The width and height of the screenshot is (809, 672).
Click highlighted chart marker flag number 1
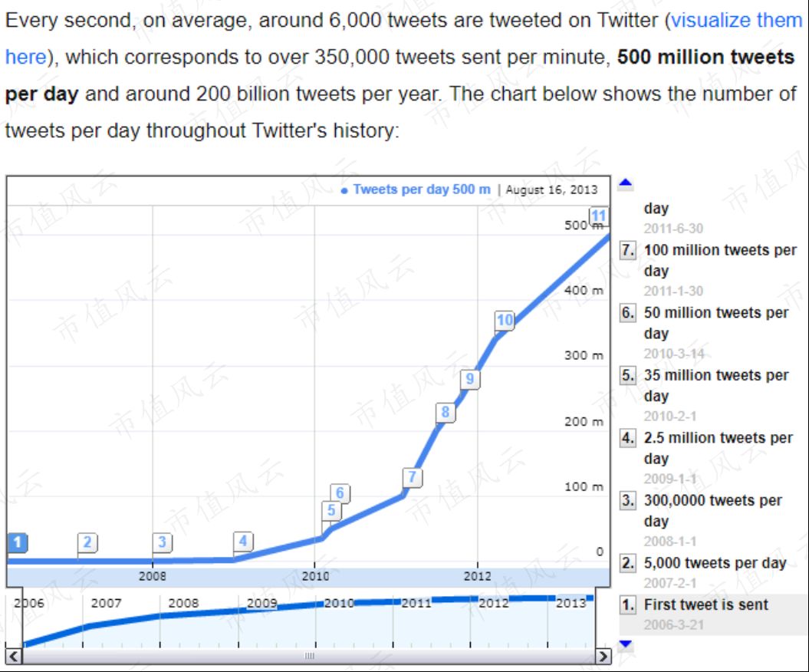tap(18, 542)
